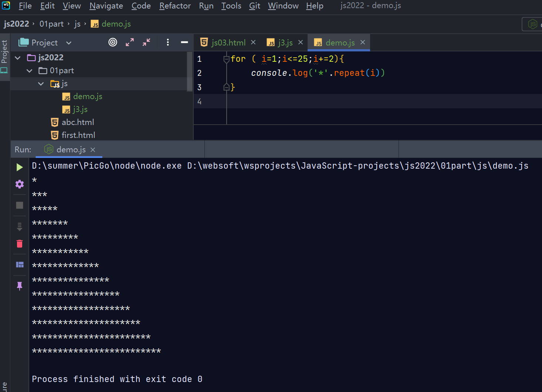
Task: Open the Node.js run configuration selector
Action: pyautogui.click(x=532, y=24)
